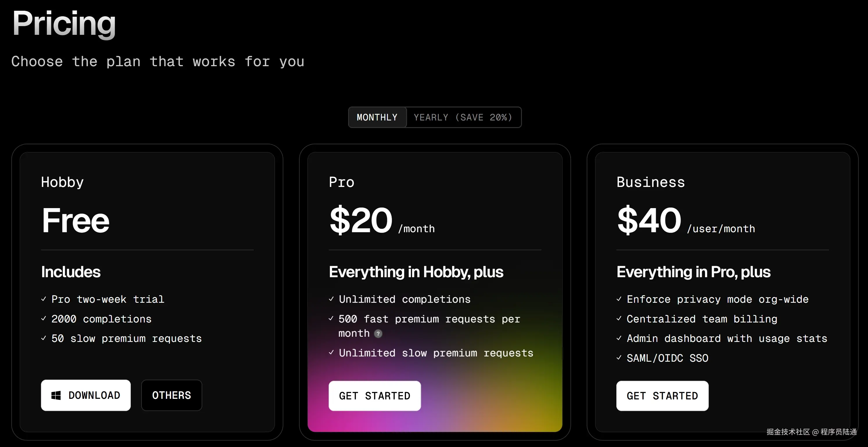Screen dimensions: 868x447
Task: Click the $40 /user/month Business price
Action: tap(686, 221)
